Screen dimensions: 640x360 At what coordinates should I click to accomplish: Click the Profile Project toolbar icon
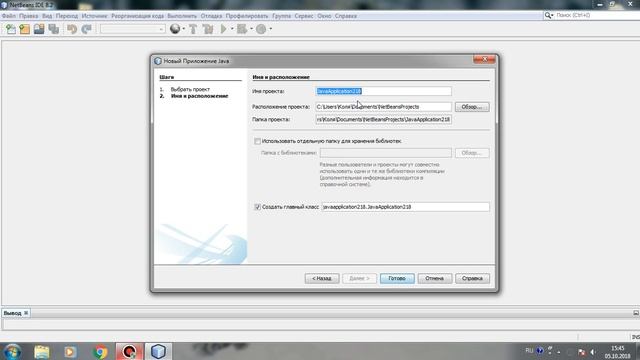pyautogui.click(x=261, y=29)
